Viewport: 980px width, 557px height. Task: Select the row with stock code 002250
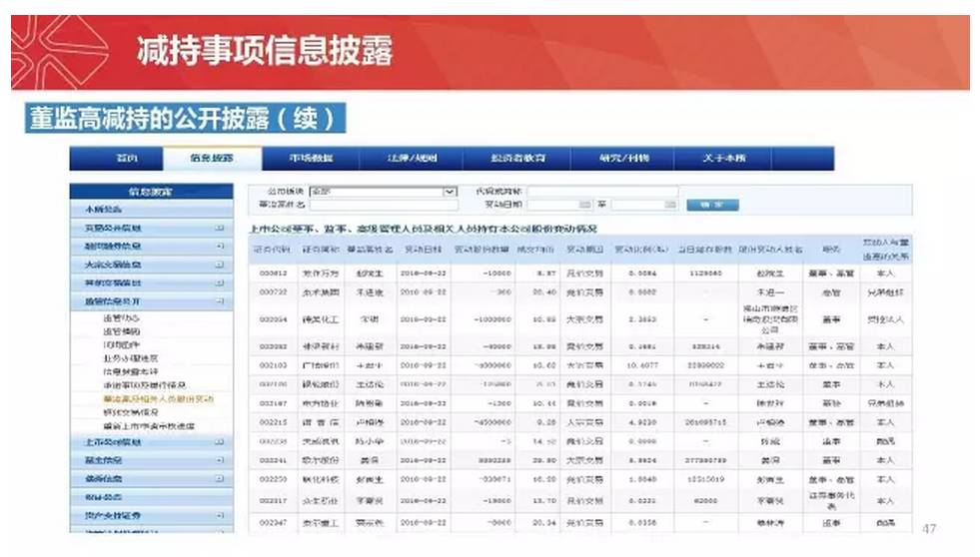(580, 479)
